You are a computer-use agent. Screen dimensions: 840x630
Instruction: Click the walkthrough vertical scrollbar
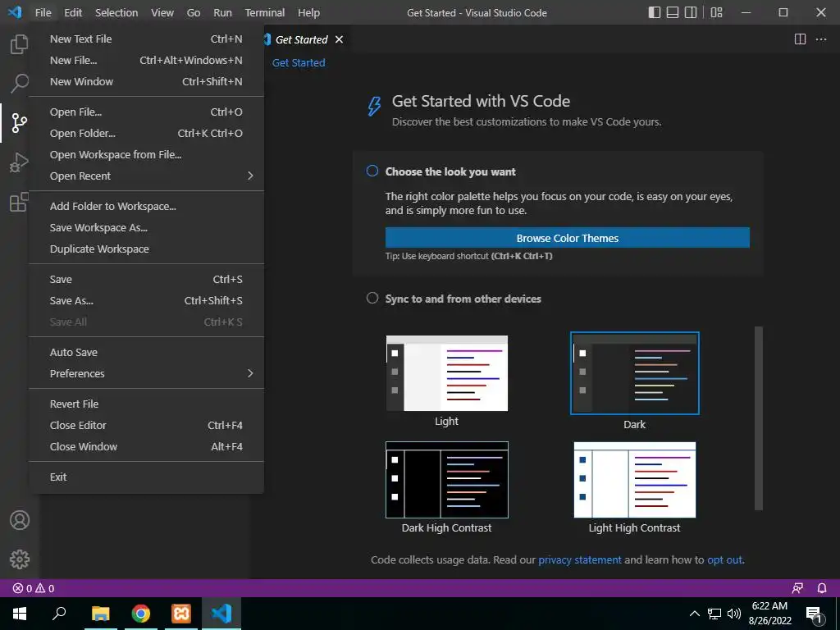758,418
